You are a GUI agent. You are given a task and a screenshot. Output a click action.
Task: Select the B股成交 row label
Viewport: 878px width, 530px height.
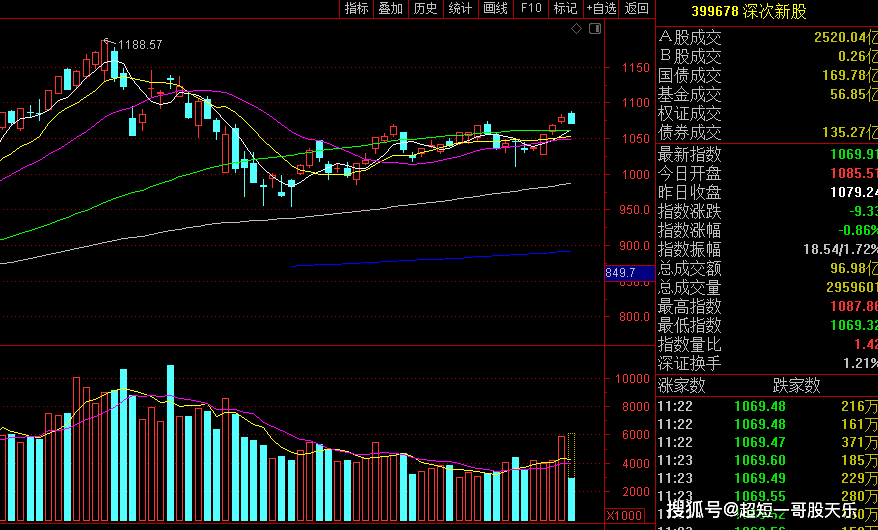click(689, 57)
